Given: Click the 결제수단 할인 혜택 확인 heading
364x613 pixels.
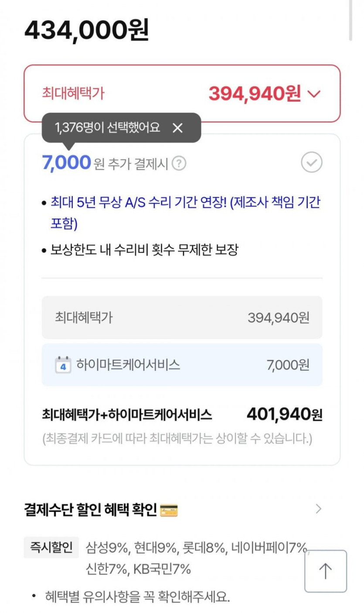Looking at the screenshot, I should point(90,510).
